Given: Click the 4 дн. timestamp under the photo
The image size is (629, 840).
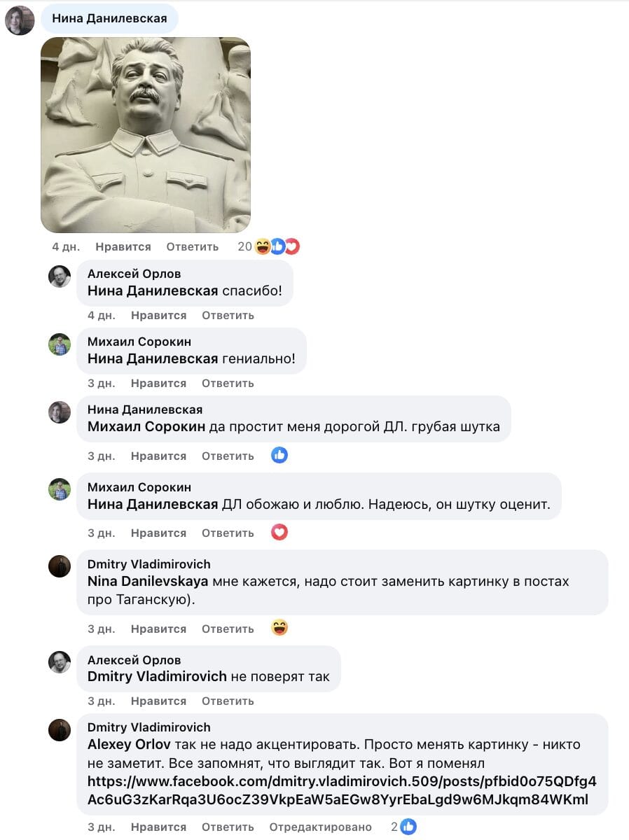Looking at the screenshot, I should [66, 246].
